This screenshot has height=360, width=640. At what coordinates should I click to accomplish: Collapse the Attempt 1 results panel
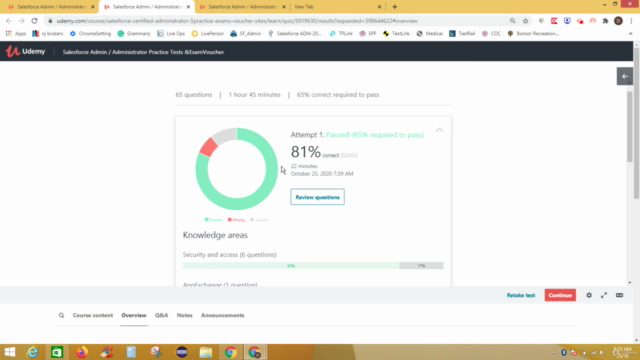click(x=439, y=130)
